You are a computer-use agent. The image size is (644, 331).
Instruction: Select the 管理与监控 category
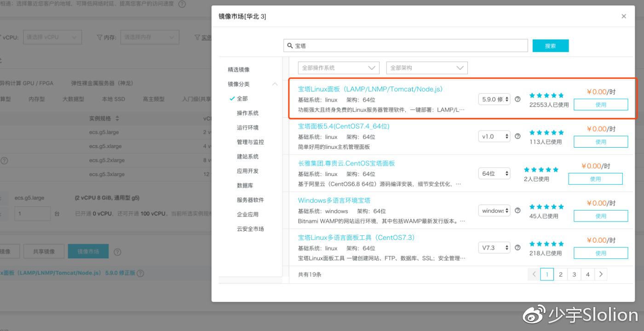tap(251, 142)
